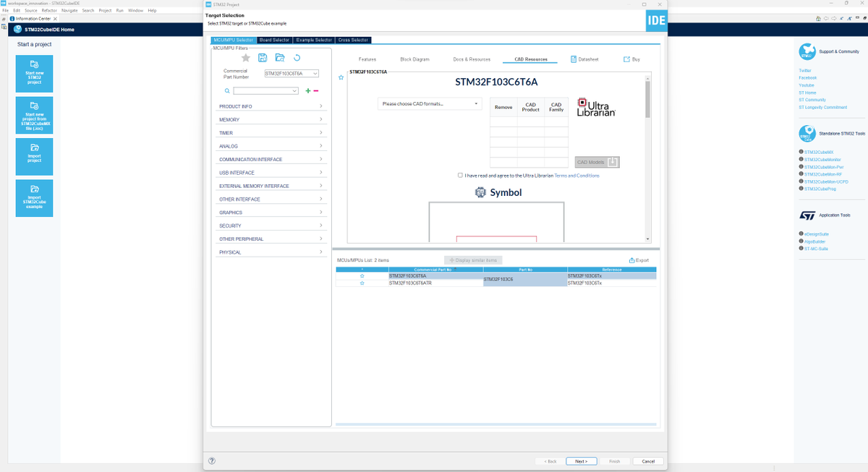Screen dimensions: 868x472
Task: Switch to the Board Selector tab
Action: pos(274,40)
